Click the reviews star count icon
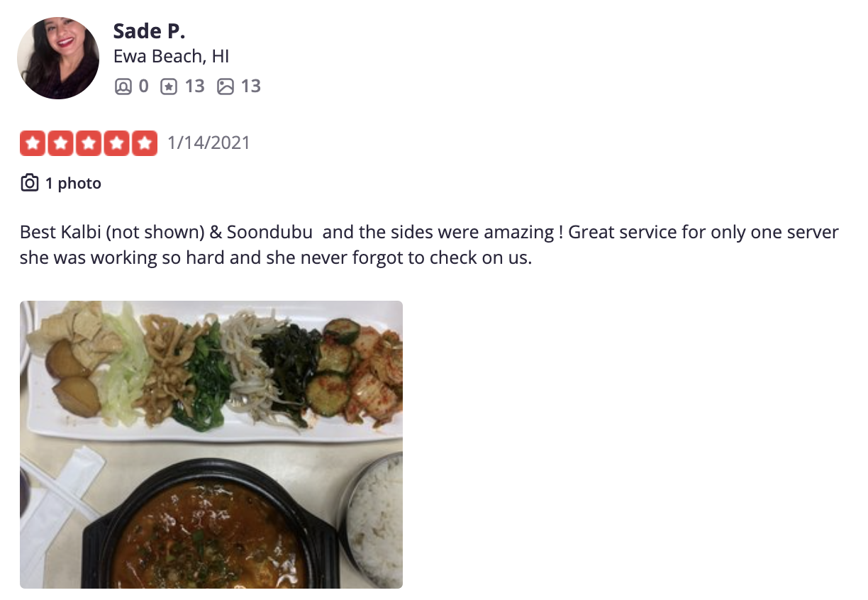Viewport: 868px width, 600px height. [168, 87]
